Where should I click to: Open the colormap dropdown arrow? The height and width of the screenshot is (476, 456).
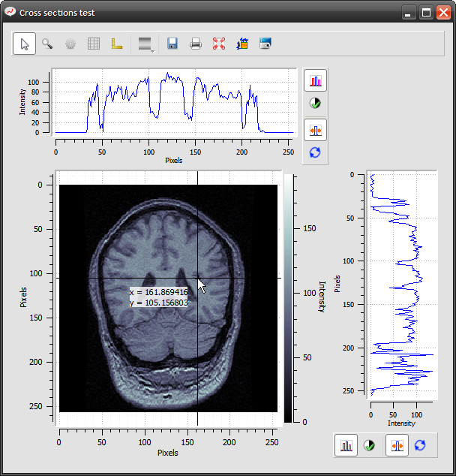[x=152, y=52]
